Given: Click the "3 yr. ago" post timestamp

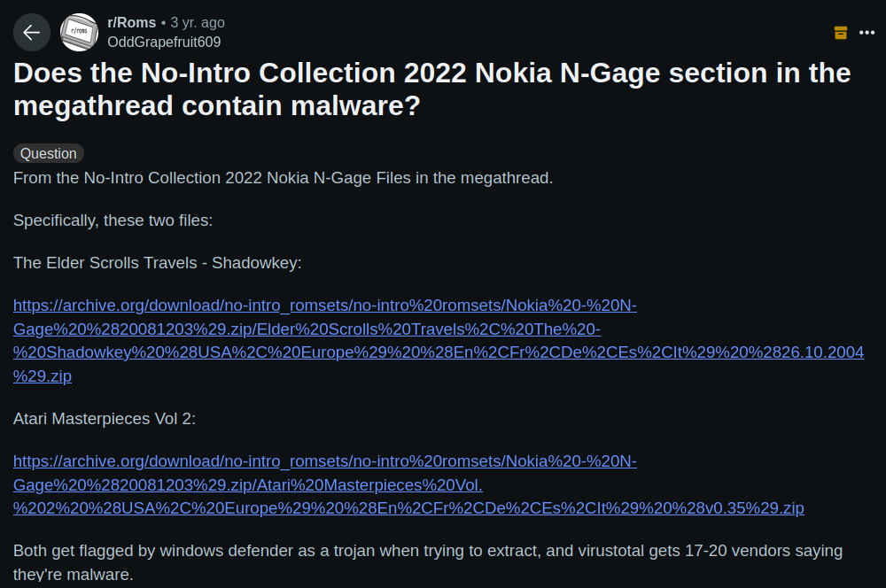Looking at the screenshot, I should pos(198,23).
